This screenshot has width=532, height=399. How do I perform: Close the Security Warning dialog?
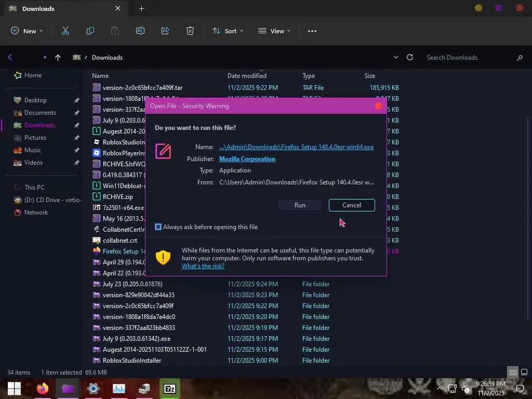tap(378, 106)
